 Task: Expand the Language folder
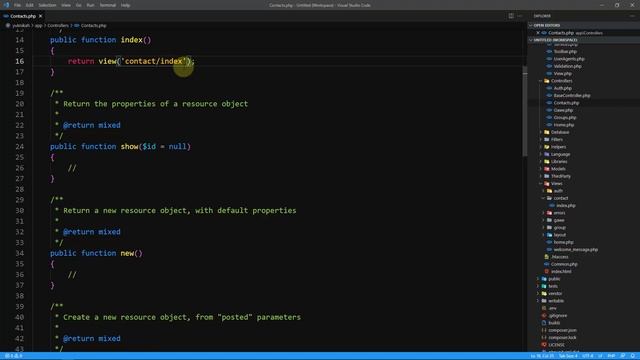(560, 154)
